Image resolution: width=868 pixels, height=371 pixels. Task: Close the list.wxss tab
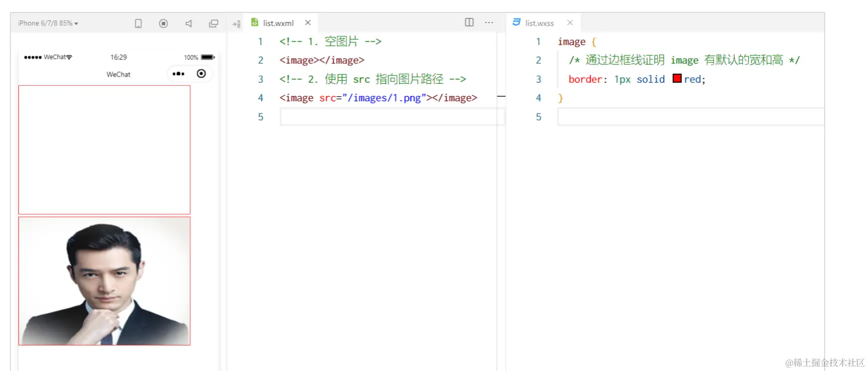(570, 22)
